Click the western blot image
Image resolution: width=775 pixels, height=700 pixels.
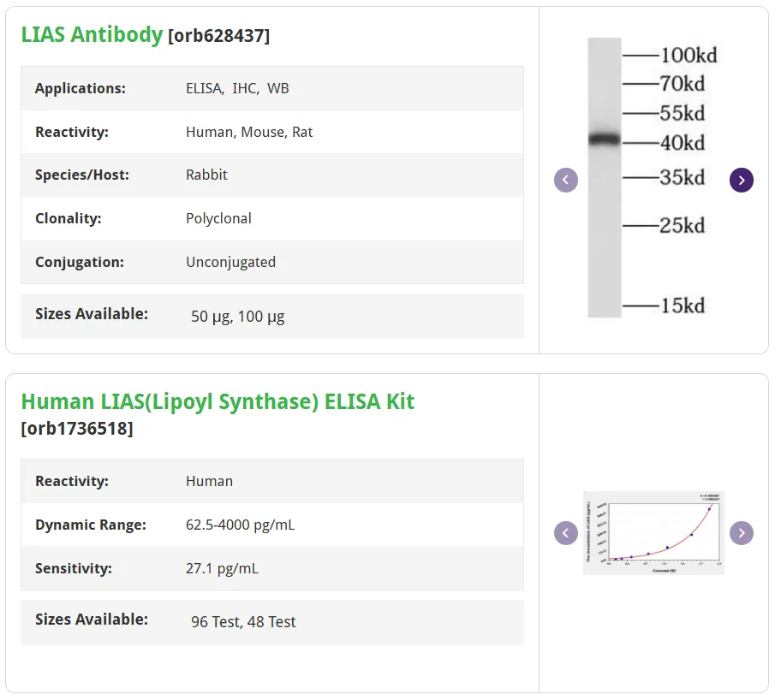tap(653, 178)
